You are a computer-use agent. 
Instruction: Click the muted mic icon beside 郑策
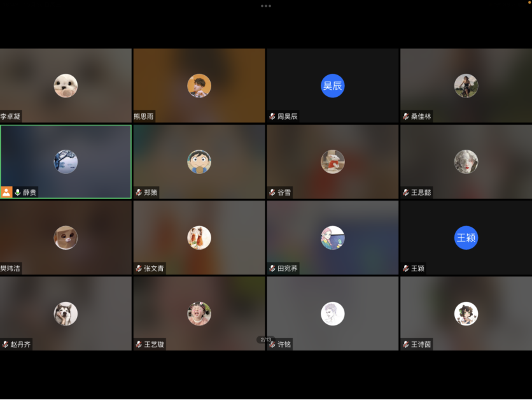tap(139, 192)
